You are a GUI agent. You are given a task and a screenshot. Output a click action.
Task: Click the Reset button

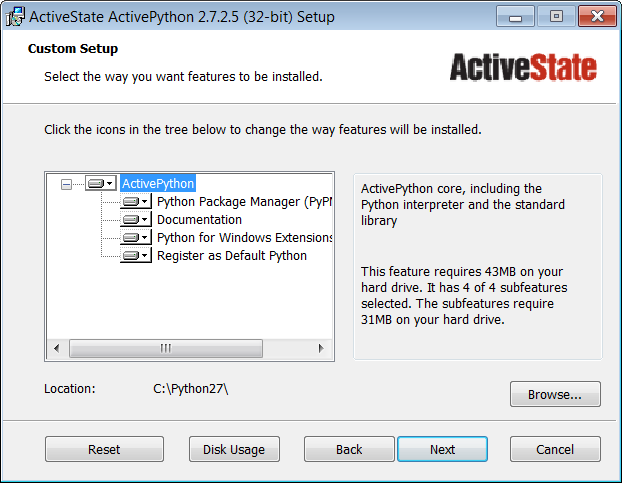(x=104, y=449)
